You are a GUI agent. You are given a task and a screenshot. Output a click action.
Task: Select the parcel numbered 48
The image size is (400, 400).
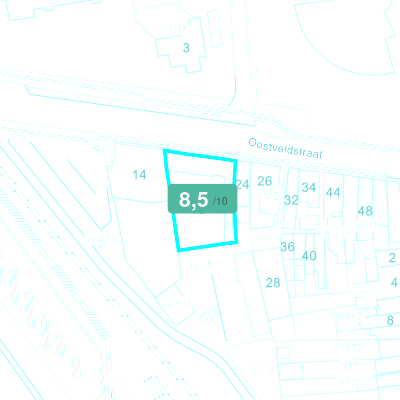click(365, 211)
